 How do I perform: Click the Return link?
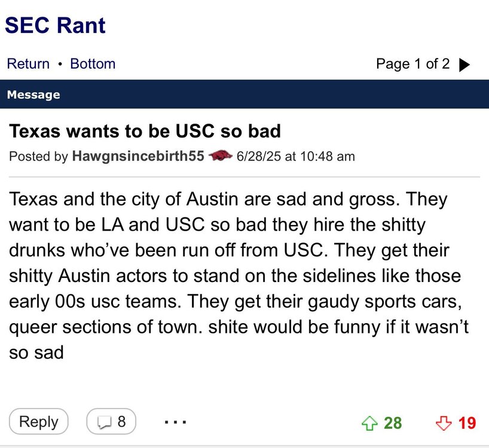pyautogui.click(x=28, y=64)
